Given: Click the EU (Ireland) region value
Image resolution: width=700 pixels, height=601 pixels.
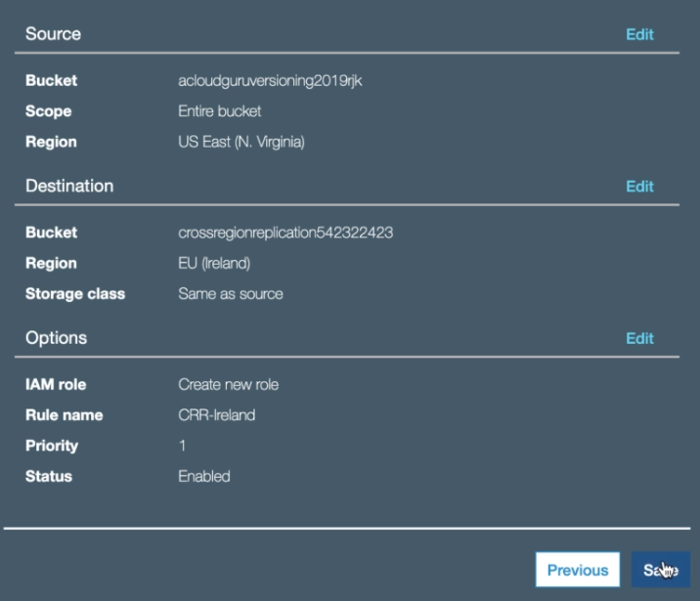Looking at the screenshot, I should point(215,264).
